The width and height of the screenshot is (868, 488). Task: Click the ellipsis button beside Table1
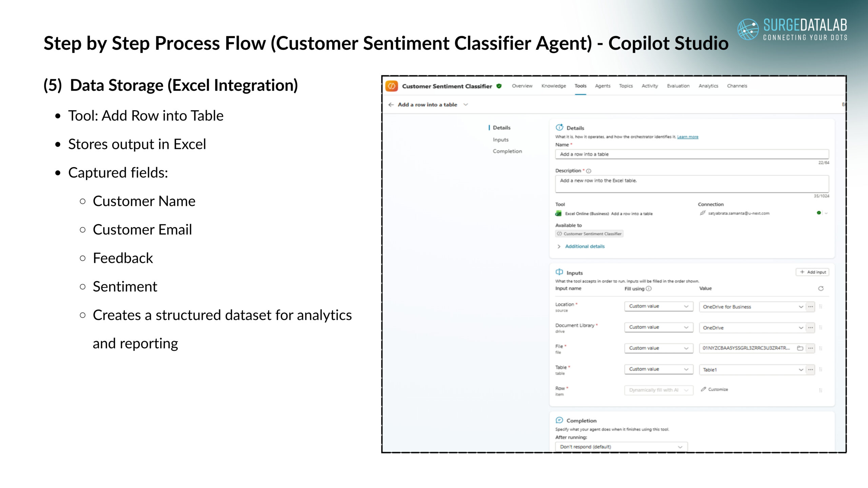click(811, 370)
